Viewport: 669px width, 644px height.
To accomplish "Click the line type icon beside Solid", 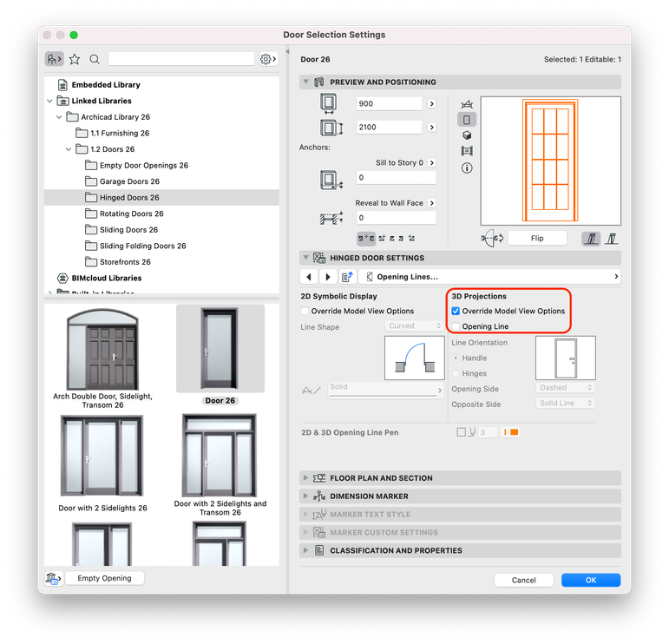I will click(311, 390).
